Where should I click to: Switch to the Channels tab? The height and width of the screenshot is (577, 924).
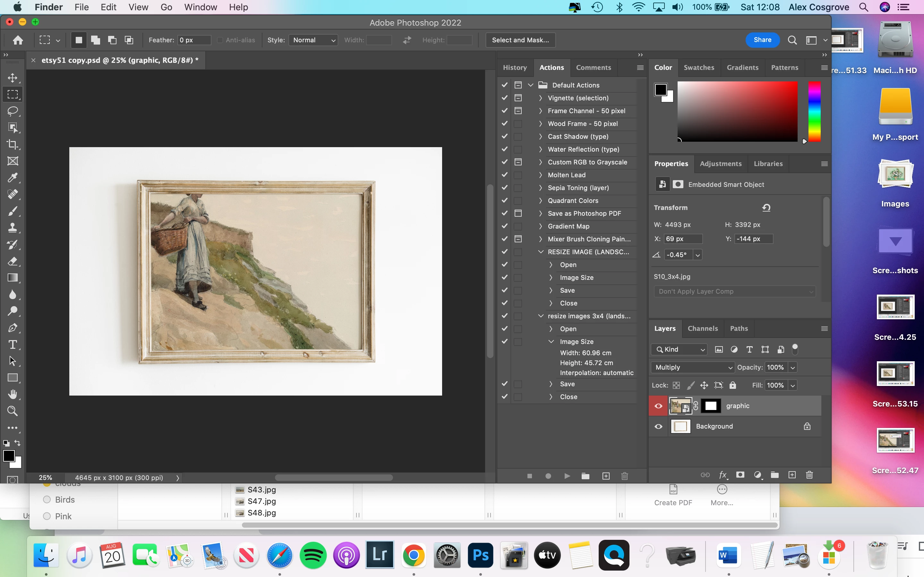click(703, 329)
